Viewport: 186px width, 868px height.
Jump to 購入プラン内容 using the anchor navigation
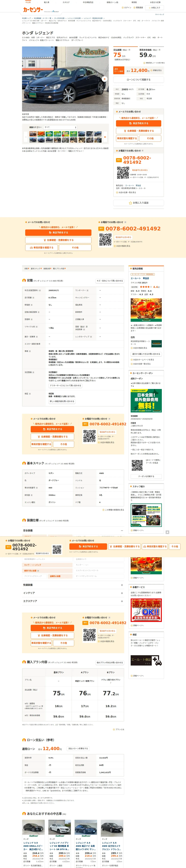(x=59, y=269)
